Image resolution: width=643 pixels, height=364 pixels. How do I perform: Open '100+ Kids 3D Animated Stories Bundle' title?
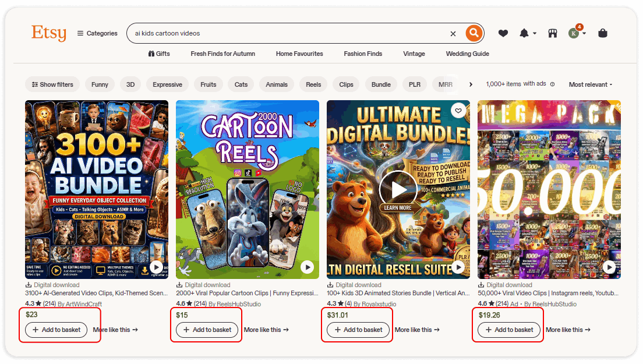[398, 293]
